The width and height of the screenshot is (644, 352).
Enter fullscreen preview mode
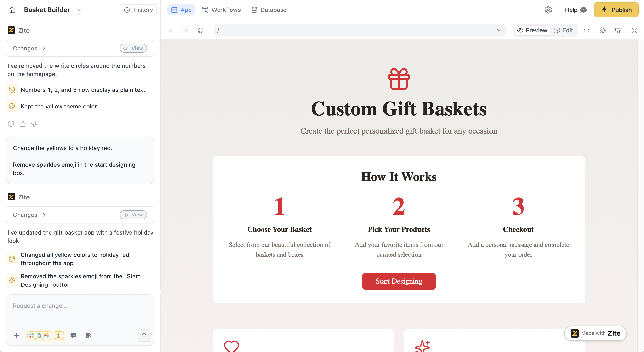point(634,30)
